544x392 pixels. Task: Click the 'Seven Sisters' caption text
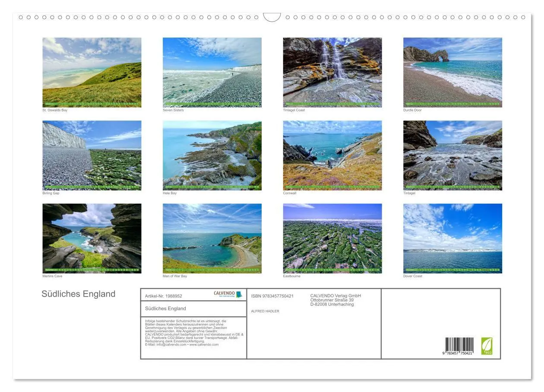point(173,110)
